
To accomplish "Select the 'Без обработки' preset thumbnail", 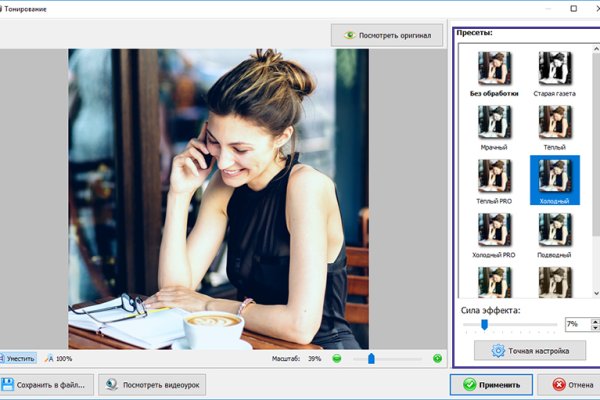I will (494, 69).
